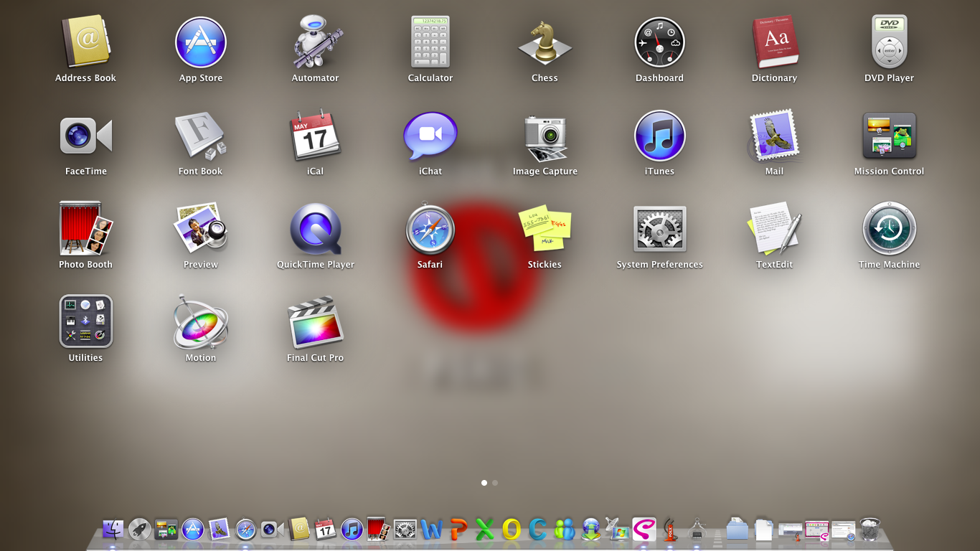Launch the Dictionary app
This screenshot has width=980, height=551.
[x=775, y=43]
